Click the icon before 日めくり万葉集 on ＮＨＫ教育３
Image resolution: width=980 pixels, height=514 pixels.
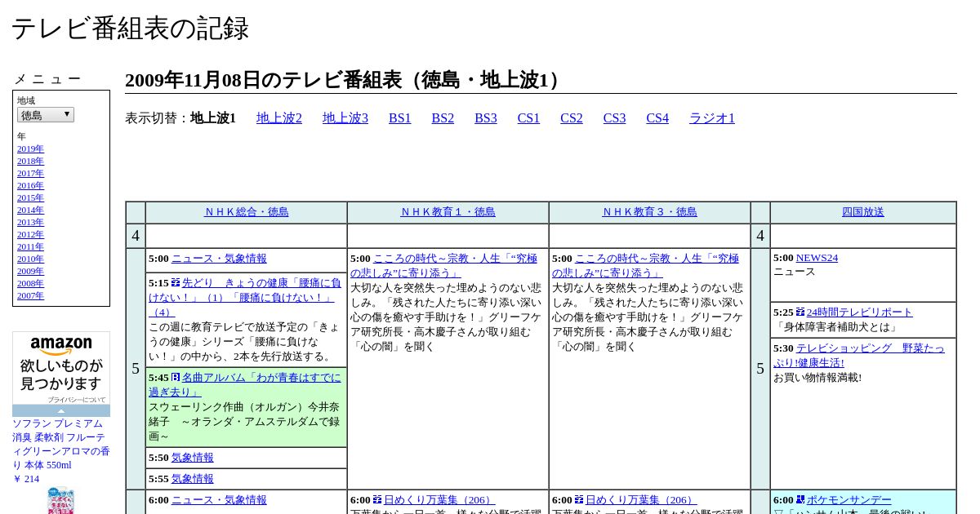click(x=579, y=499)
